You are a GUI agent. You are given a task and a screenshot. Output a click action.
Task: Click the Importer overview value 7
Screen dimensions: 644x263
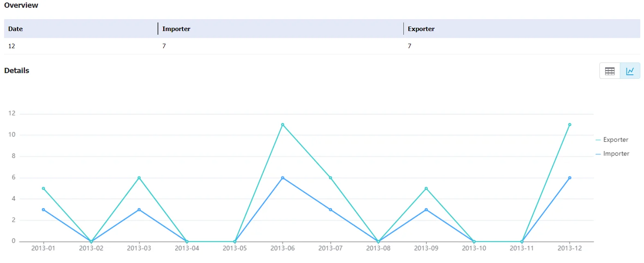coord(164,46)
